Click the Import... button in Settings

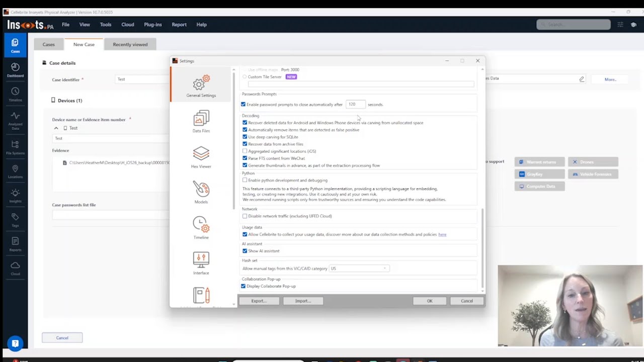(303, 301)
